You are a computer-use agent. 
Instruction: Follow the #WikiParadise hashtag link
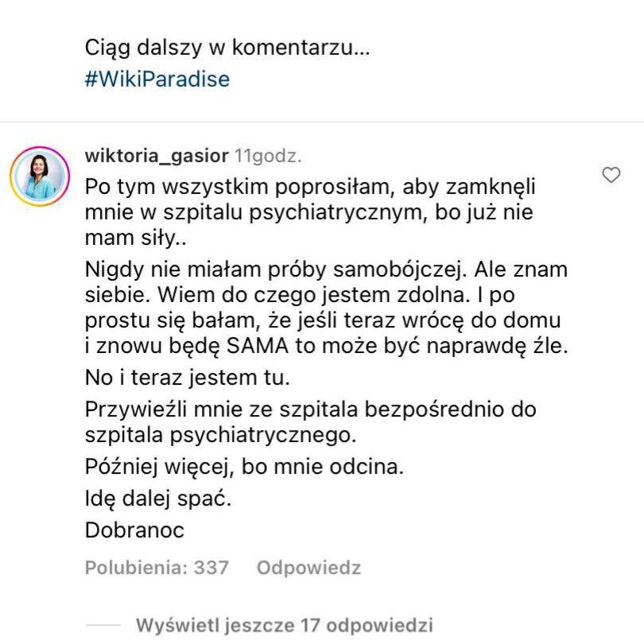(157, 80)
